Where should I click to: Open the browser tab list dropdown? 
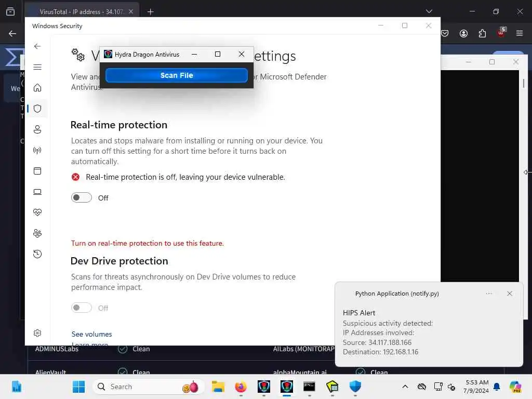429,11
